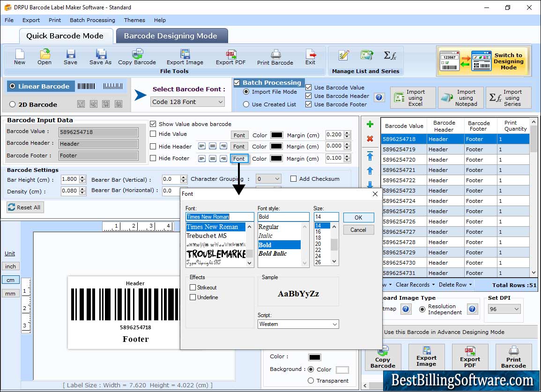
Task: Click Reset All button
Action: pyautogui.click(x=25, y=207)
